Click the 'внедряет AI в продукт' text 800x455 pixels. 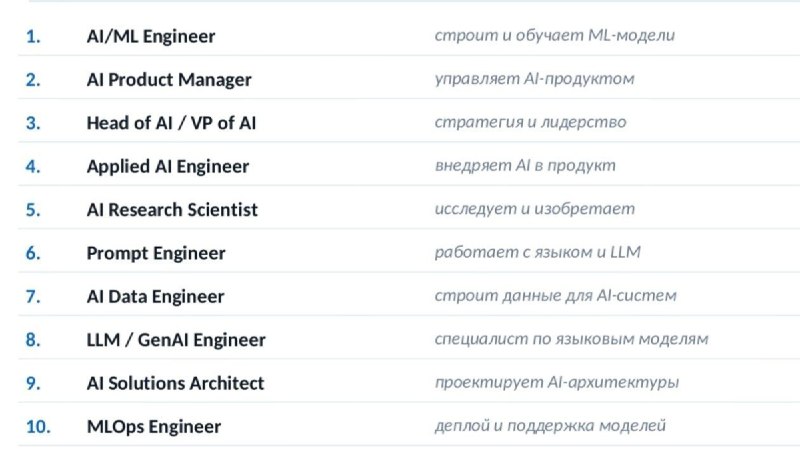[525, 165]
